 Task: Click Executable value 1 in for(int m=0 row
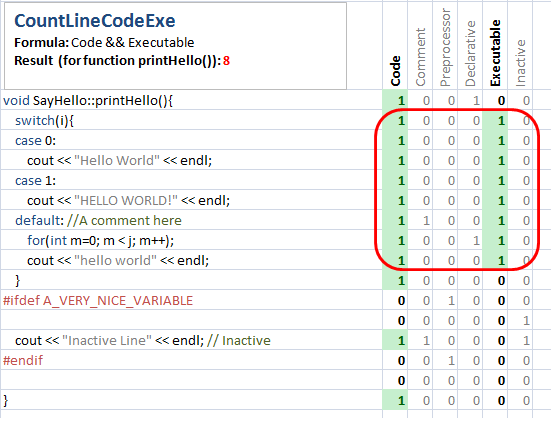(501, 241)
